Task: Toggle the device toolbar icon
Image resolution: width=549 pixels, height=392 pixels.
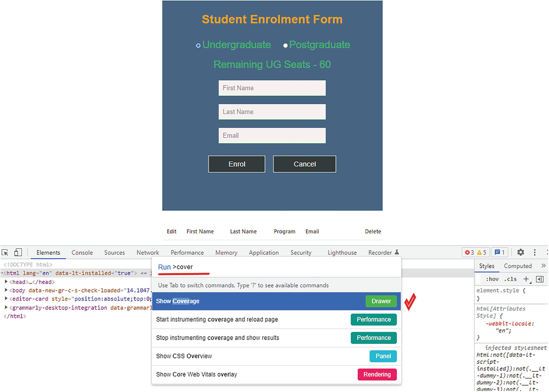Action: coord(18,253)
